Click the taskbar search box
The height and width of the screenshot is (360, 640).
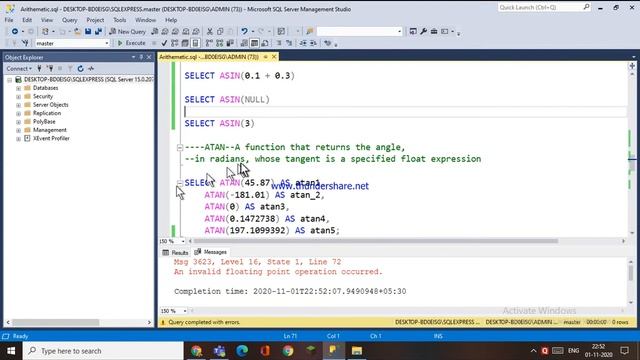pyautogui.click(x=103, y=351)
